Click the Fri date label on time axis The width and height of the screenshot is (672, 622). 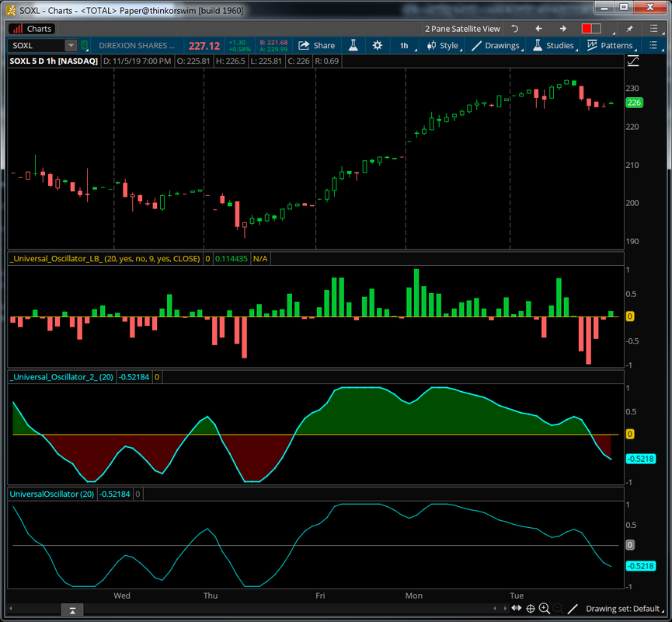point(320,596)
